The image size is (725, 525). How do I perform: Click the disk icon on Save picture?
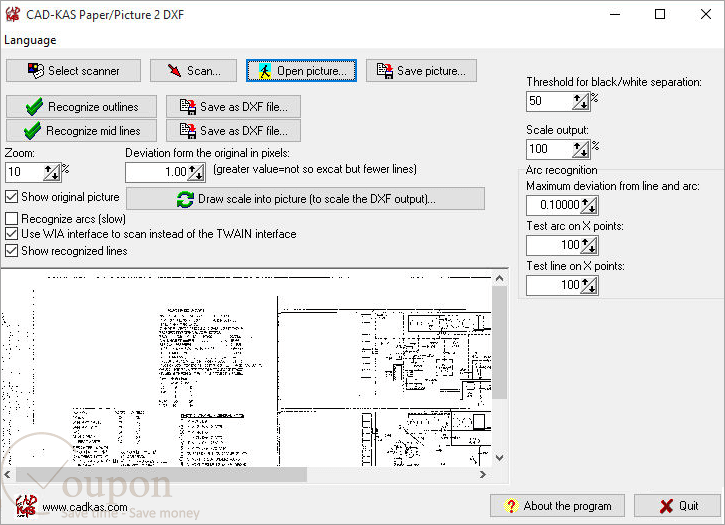coord(385,71)
